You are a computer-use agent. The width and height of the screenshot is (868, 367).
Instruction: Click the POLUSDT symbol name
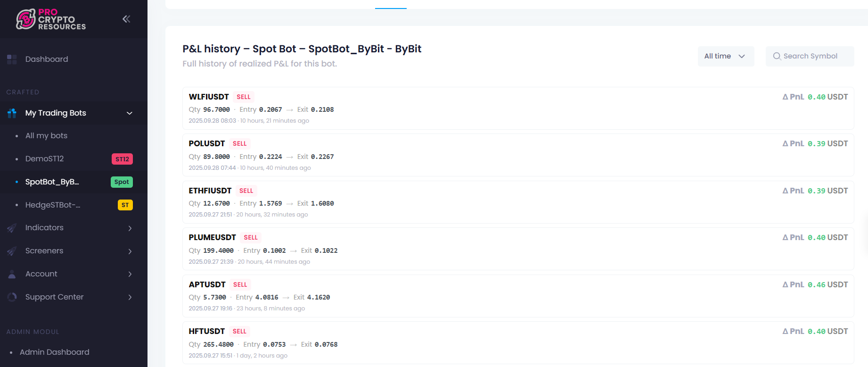coord(207,143)
